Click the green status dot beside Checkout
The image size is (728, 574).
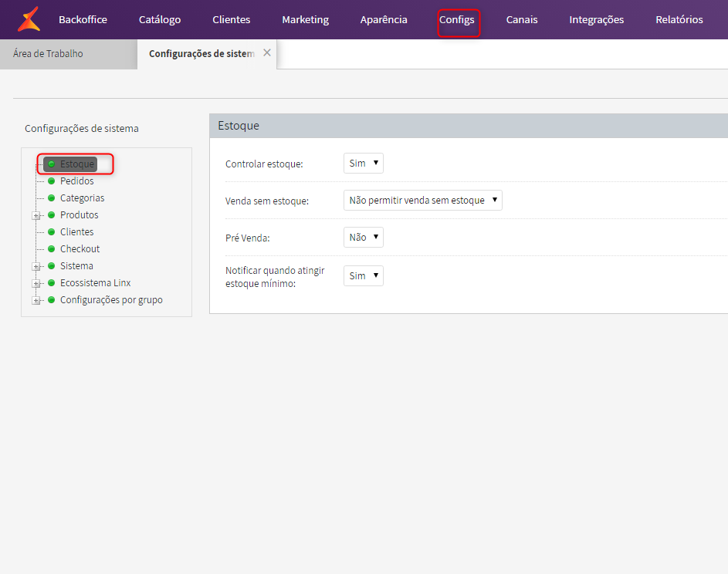52,248
